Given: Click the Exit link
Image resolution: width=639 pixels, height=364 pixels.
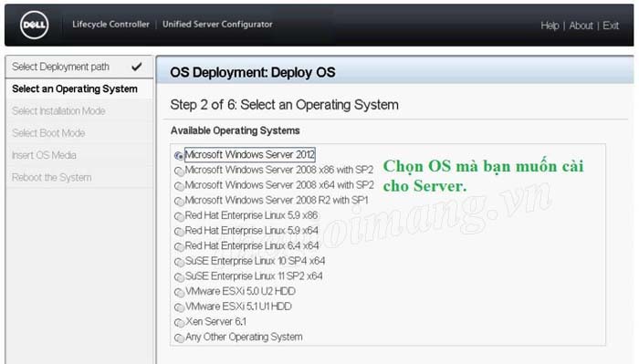Looking at the screenshot, I should point(611,26).
